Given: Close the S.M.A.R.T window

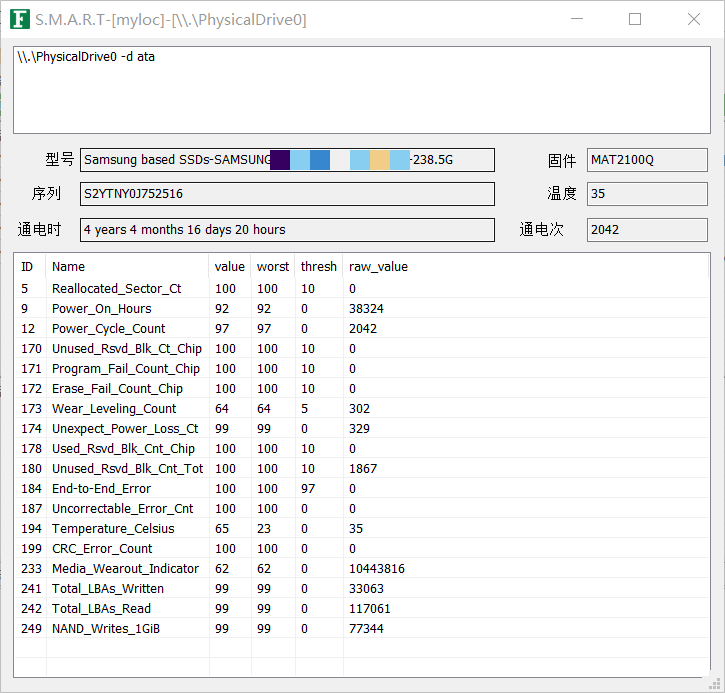Looking at the screenshot, I should 693,19.
